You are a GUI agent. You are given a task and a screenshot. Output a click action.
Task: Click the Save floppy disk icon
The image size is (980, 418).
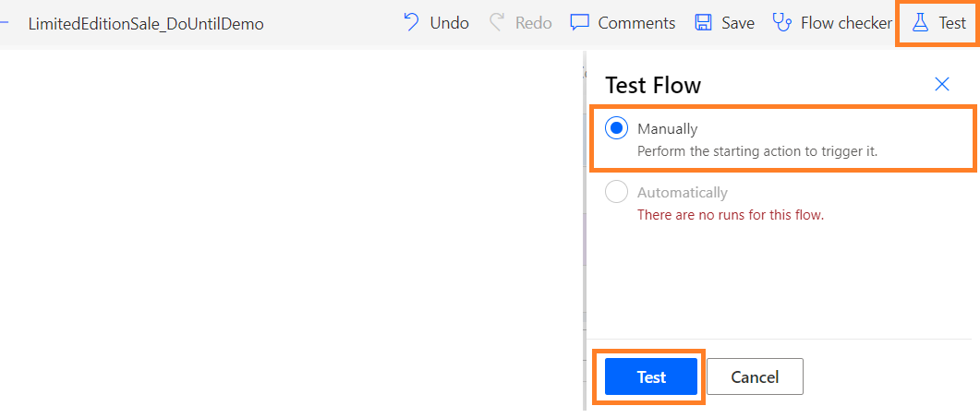coord(704,23)
